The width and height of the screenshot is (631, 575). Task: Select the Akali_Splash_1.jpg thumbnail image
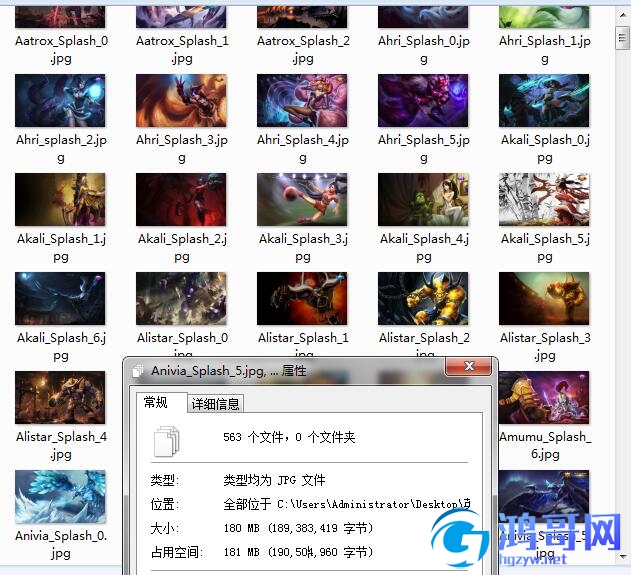[x=60, y=200]
